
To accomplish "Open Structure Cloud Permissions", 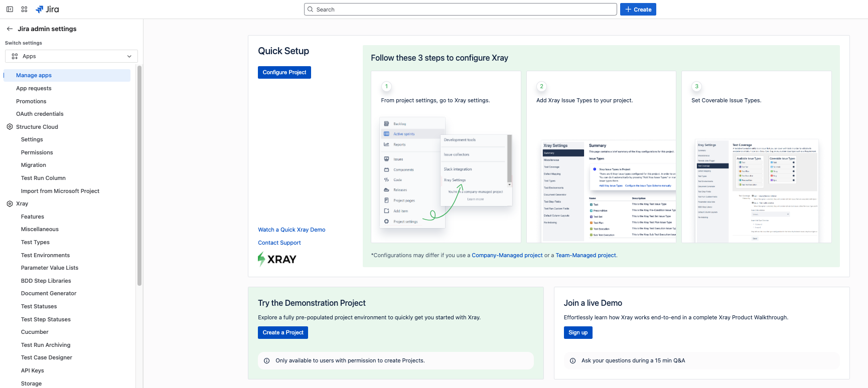I will (x=37, y=152).
